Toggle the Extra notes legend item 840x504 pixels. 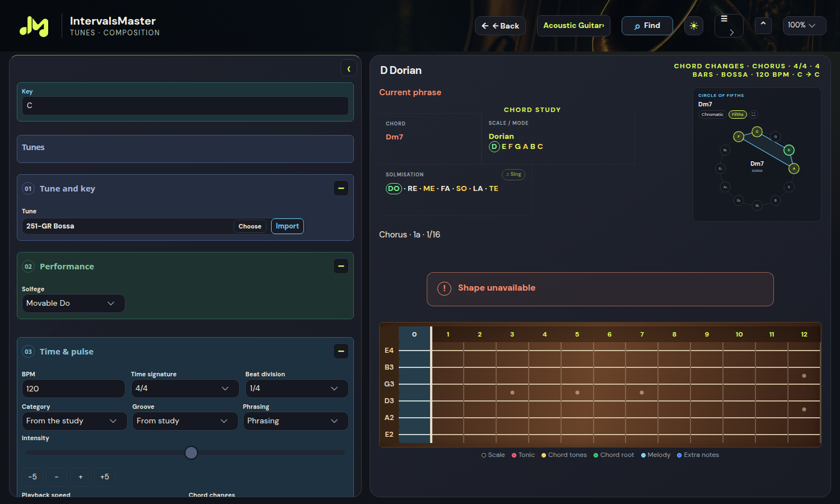tap(698, 455)
